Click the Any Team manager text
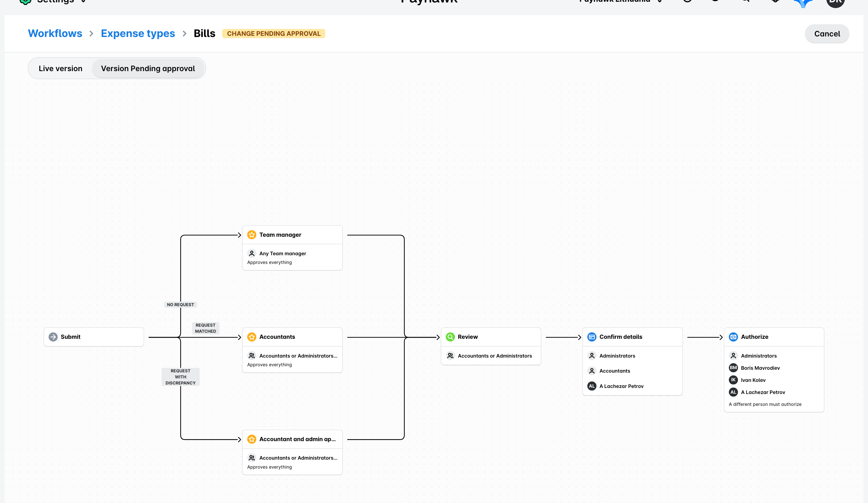Image resolution: width=868 pixels, height=503 pixels. [x=282, y=253]
